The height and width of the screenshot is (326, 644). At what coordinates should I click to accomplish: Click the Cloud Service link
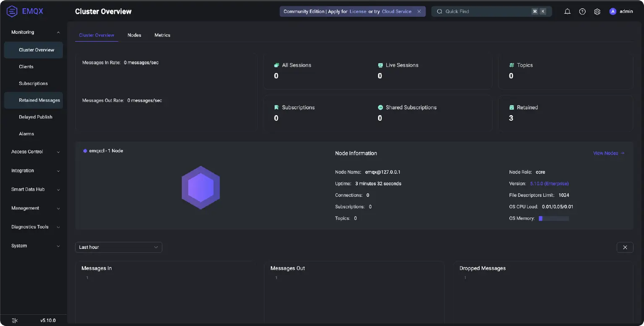[x=396, y=12]
